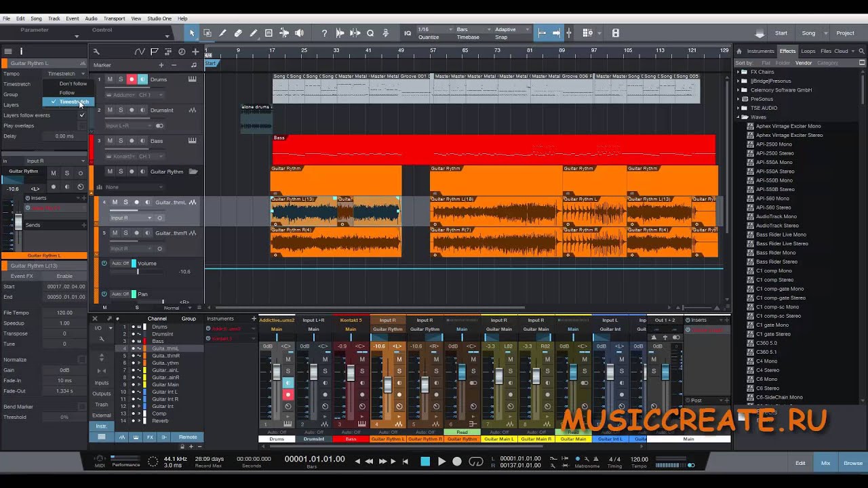The width and height of the screenshot is (868, 488).
Task: Click the Edit view button
Action: [x=800, y=463]
